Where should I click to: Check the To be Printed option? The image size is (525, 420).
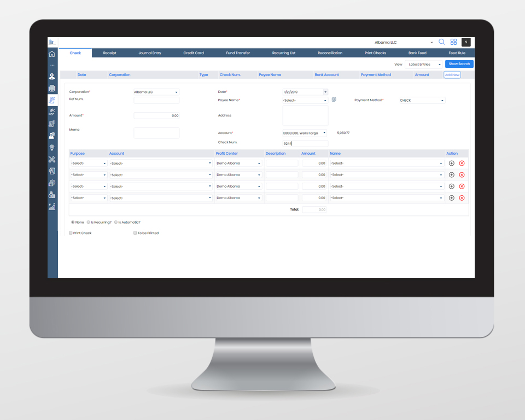pyautogui.click(x=135, y=232)
